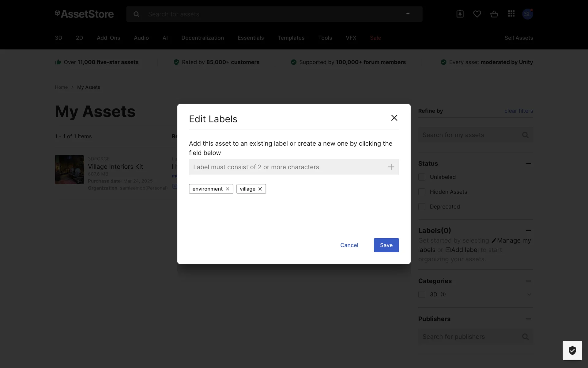The image size is (588, 368).
Task: Expand the 3D category chevron
Action: tap(529, 294)
